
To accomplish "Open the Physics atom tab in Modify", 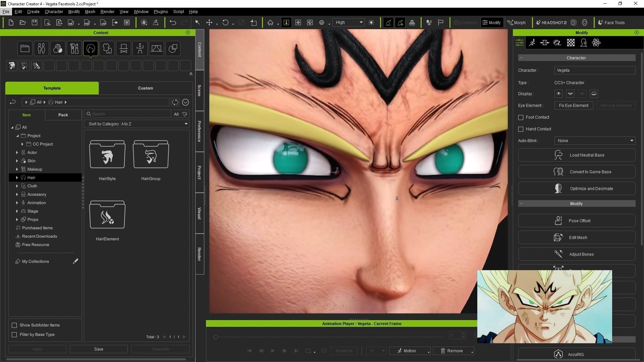I will 596,43.
